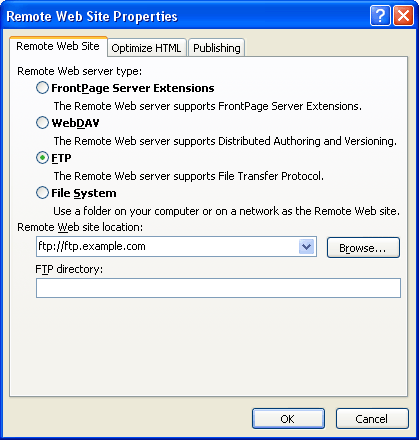The width and height of the screenshot is (419, 440).
Task: Select the WebDAV server type option
Action: [42, 123]
